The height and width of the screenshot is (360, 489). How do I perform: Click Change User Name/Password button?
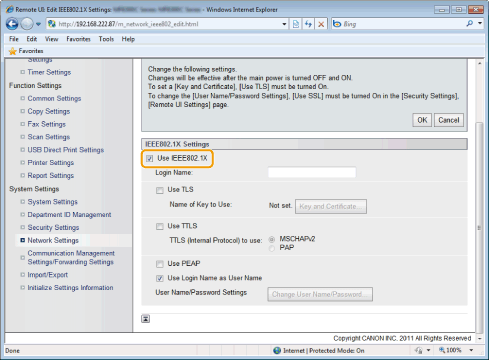point(320,294)
